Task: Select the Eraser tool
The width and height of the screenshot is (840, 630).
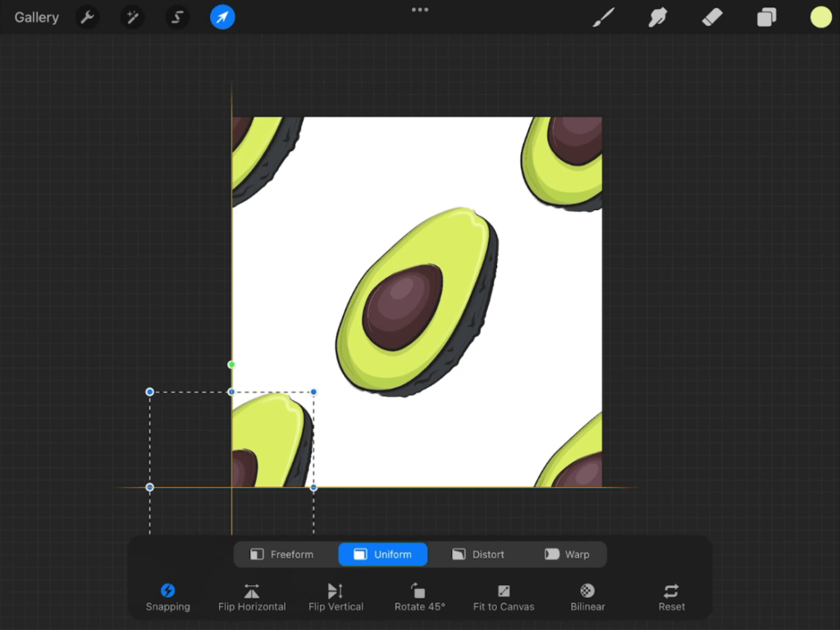Action: click(712, 17)
